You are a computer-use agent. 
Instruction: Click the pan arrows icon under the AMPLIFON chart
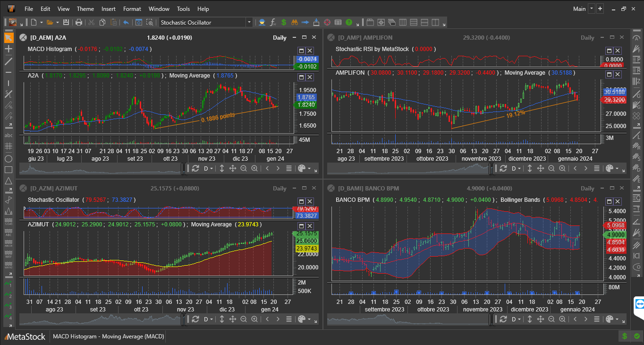point(540,168)
